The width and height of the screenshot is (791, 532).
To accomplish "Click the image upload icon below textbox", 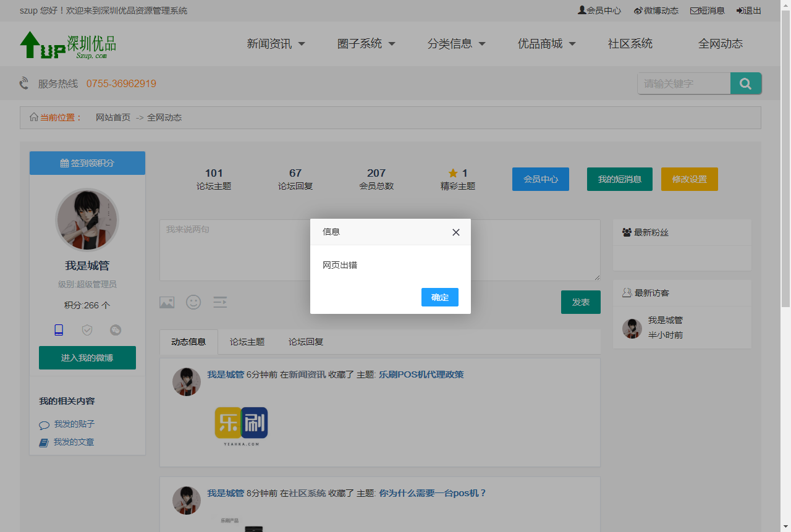I will coord(167,302).
